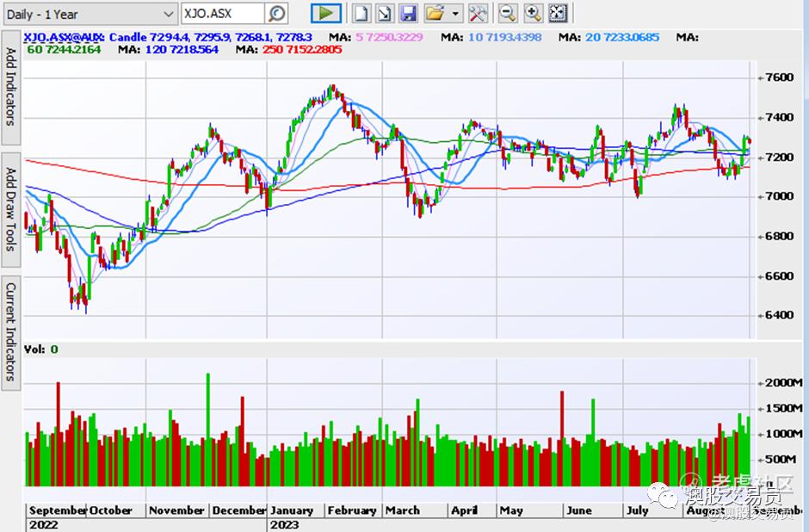Select the MA 60 7244.2164 indicator label
809x532 pixels.
64,50
